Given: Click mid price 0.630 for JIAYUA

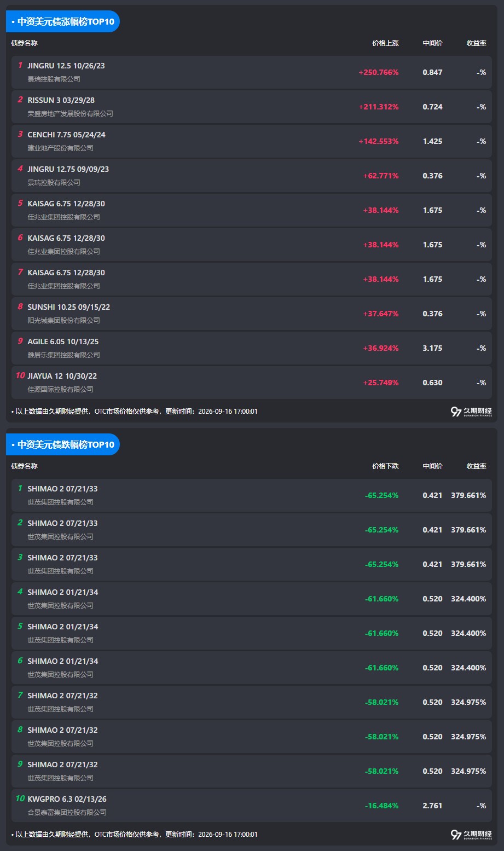Looking at the screenshot, I should pyautogui.click(x=432, y=383).
